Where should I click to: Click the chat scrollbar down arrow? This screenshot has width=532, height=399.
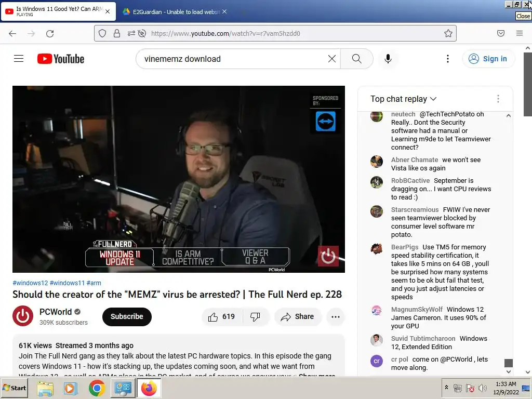[x=508, y=371]
